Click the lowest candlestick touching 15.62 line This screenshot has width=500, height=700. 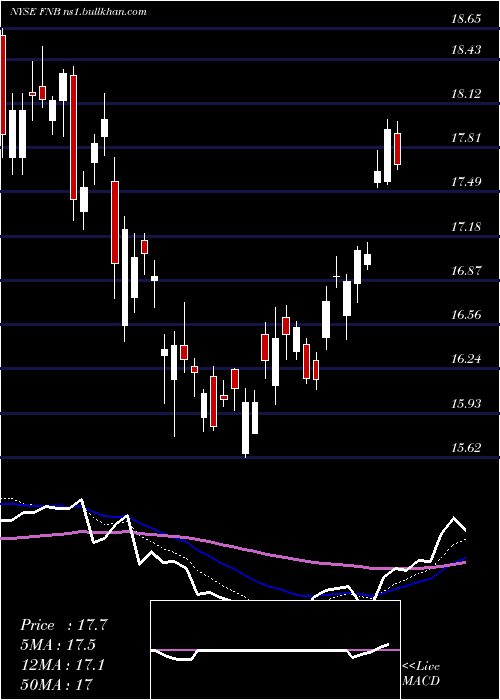point(246,428)
